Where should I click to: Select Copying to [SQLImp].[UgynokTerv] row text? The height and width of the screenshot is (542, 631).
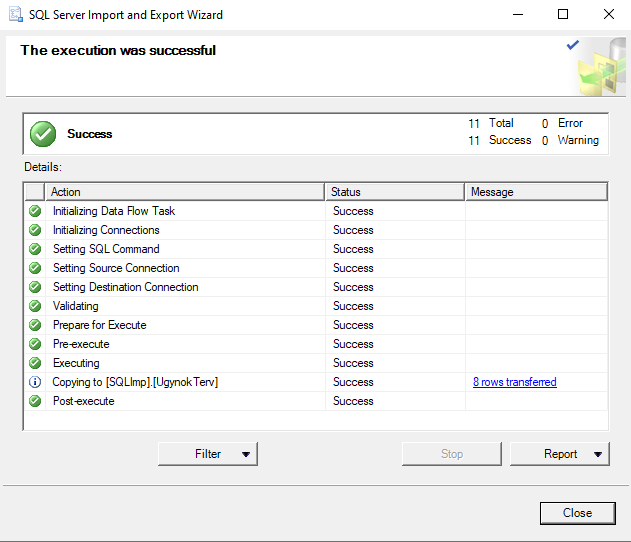tap(135, 382)
